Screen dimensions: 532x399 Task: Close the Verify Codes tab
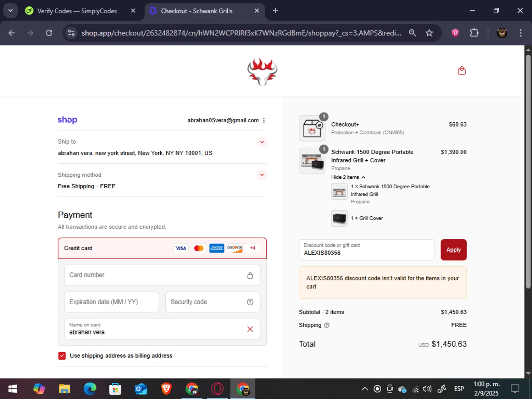pos(133,11)
